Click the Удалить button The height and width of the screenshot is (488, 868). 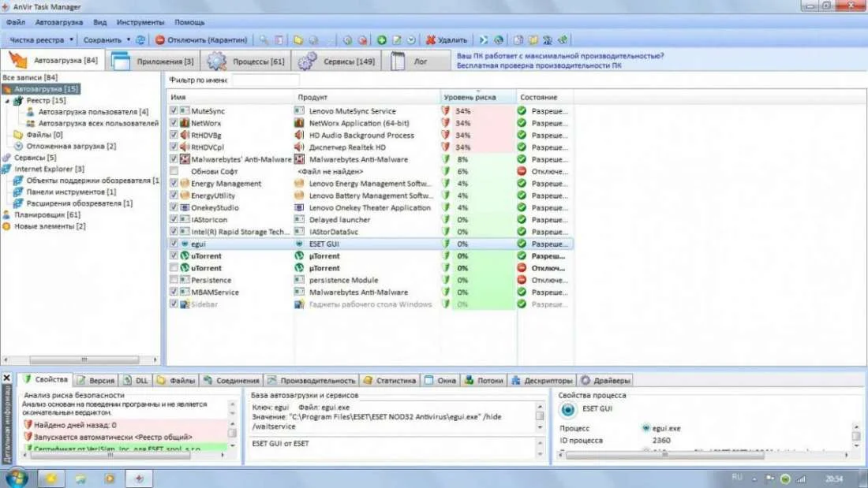pyautogui.click(x=447, y=40)
